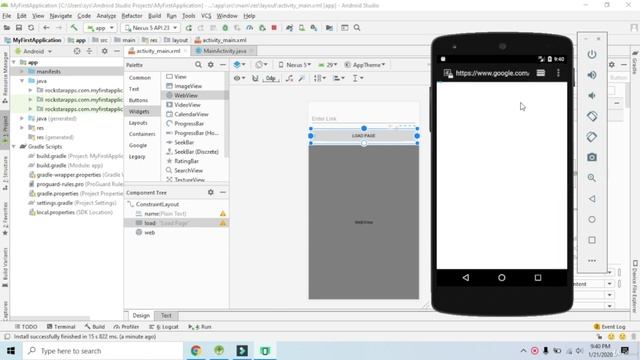Take emulator screenshot with camera icon
This screenshot has height=360, width=640.
point(592,157)
